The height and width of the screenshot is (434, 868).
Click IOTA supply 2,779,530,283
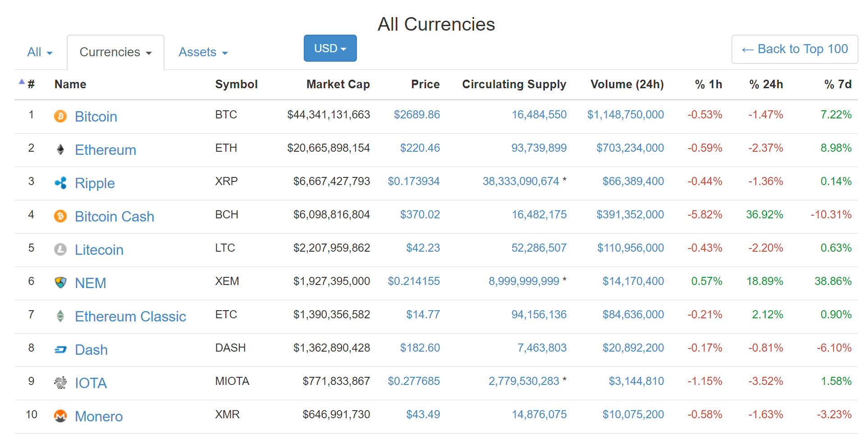(x=524, y=381)
